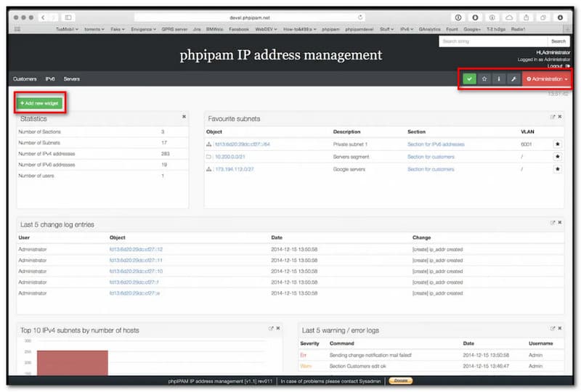Open the Customers section tab
This screenshot has height=392, width=581.
point(25,78)
